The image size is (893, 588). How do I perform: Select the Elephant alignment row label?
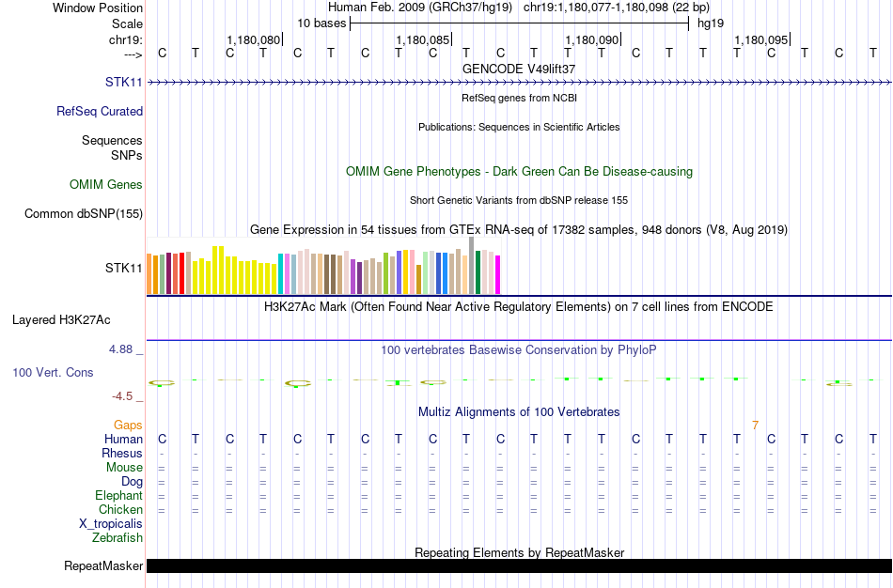[118, 495]
